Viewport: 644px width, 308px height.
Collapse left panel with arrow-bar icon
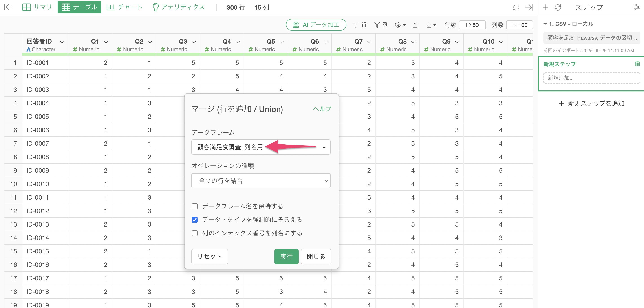[x=8, y=7]
